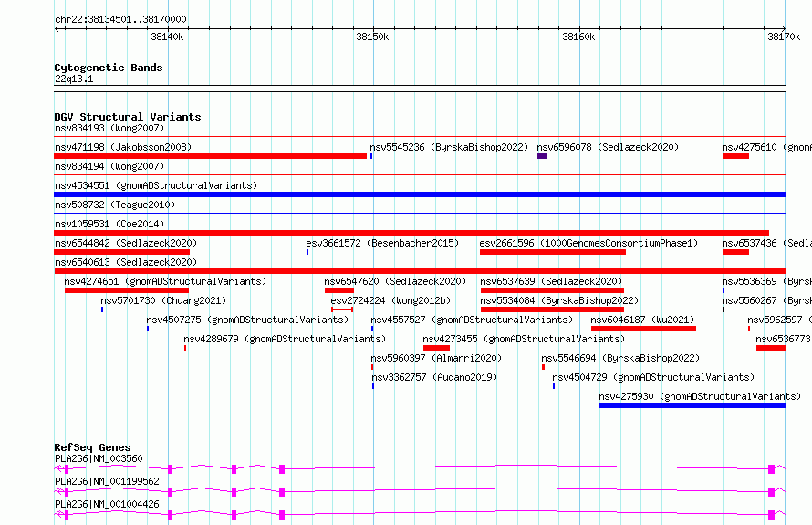Click nsv5560267 variant label
This screenshot has height=525, width=812.
pyautogui.click(x=767, y=300)
